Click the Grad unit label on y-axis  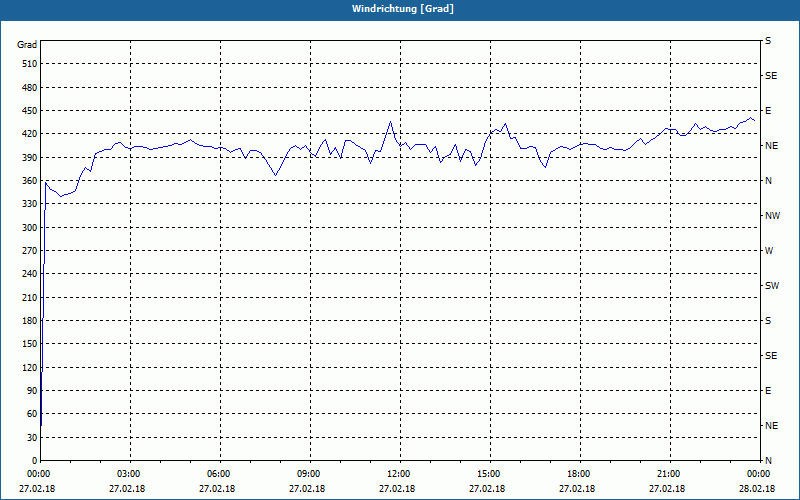pos(27,45)
